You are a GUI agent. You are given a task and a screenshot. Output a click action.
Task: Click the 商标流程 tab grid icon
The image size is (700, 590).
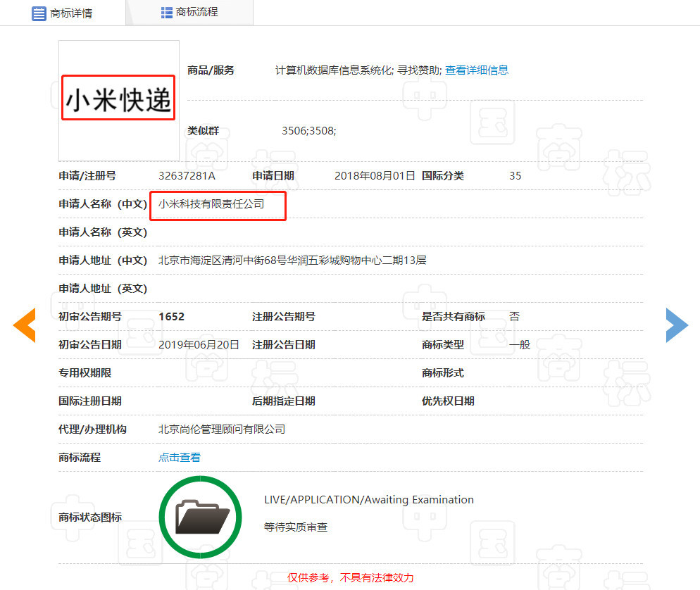coord(166,13)
